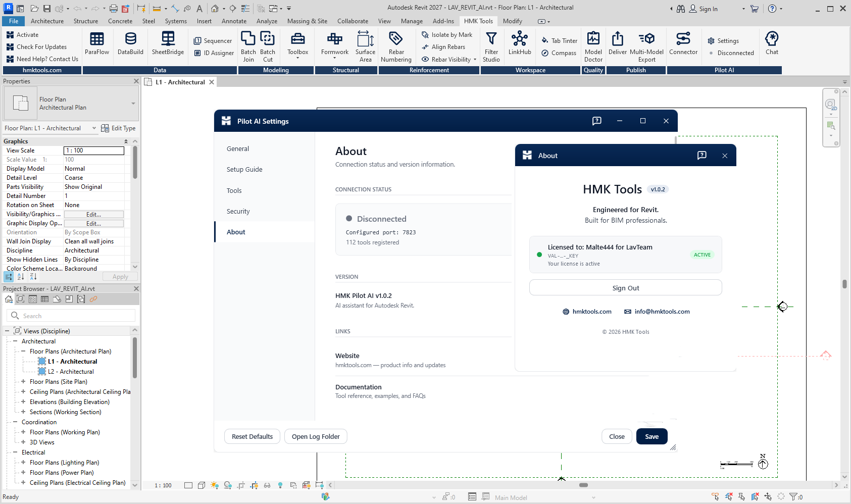Click the View Scale value field
Viewport: 851px width, 504px height.
(x=94, y=150)
